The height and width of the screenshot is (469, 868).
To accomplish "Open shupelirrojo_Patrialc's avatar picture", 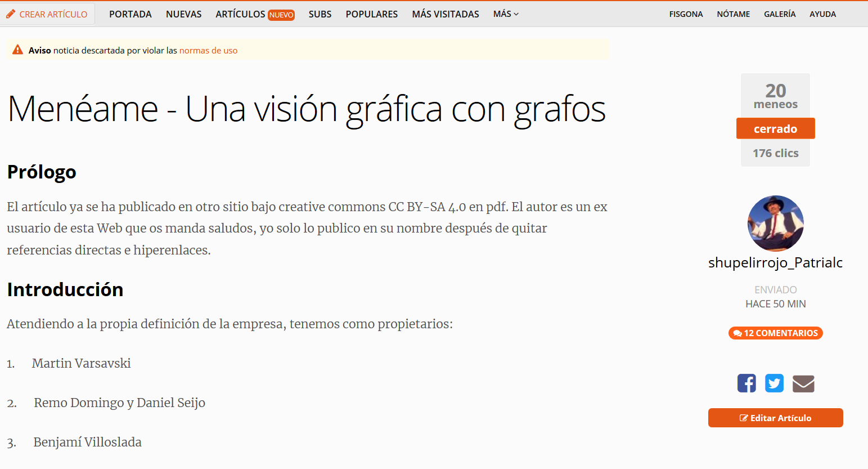I will click(x=775, y=224).
